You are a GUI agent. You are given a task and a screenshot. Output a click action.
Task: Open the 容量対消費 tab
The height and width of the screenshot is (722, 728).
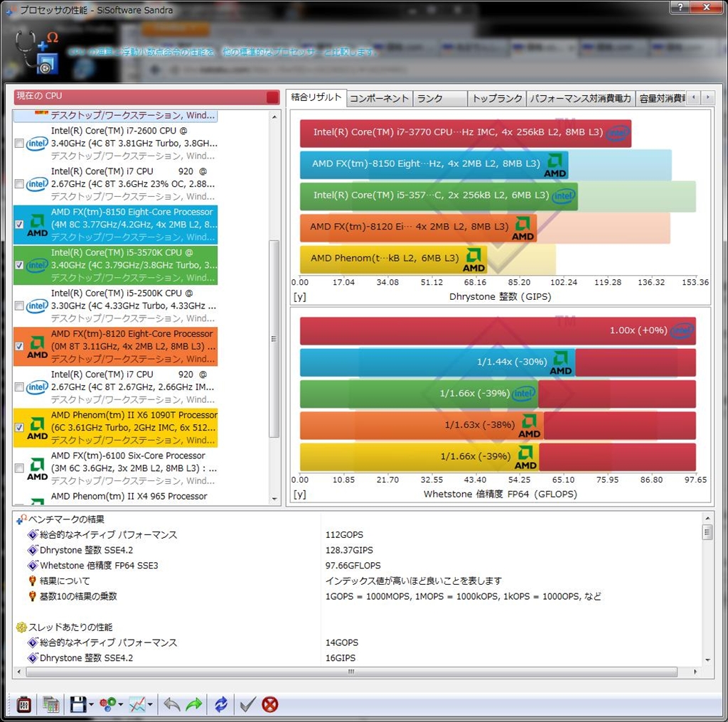click(x=660, y=98)
